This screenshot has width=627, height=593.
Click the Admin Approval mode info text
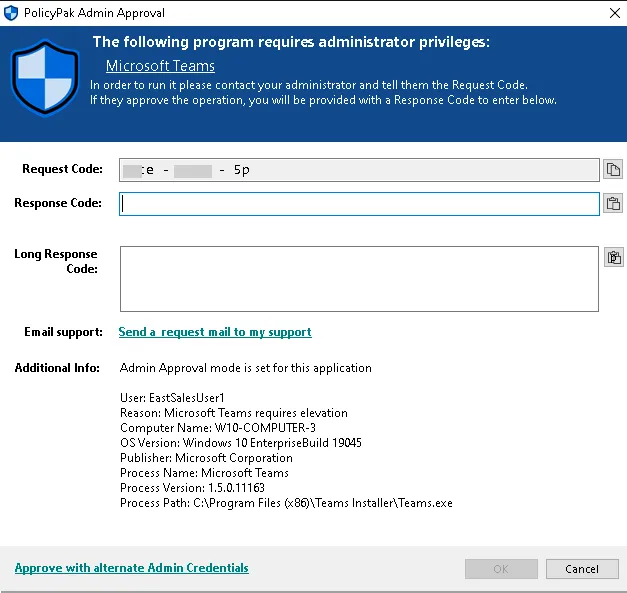245,368
